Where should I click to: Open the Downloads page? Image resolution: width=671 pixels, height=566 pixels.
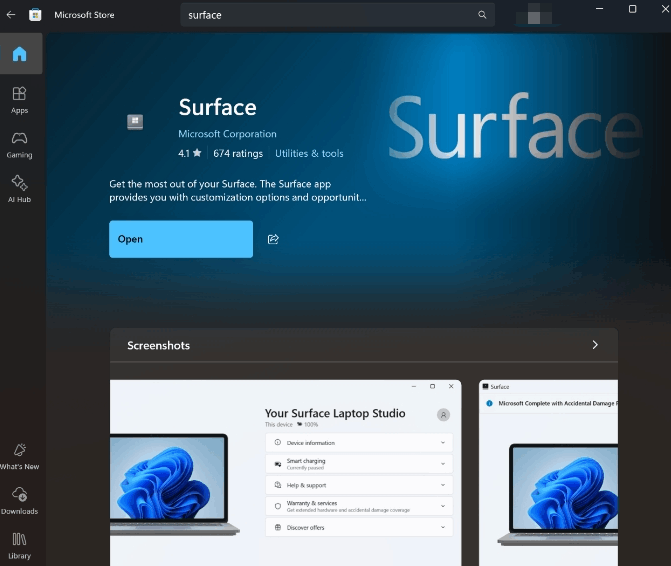coord(19,501)
